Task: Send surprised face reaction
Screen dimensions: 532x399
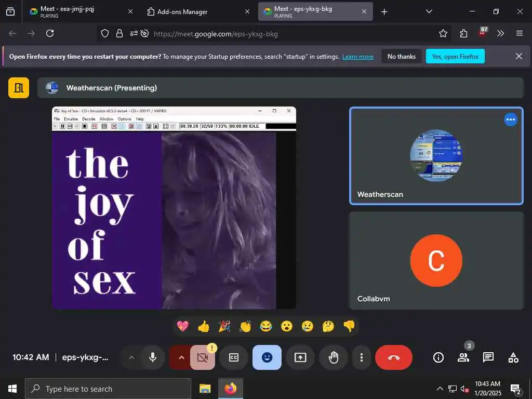Action: (x=287, y=326)
